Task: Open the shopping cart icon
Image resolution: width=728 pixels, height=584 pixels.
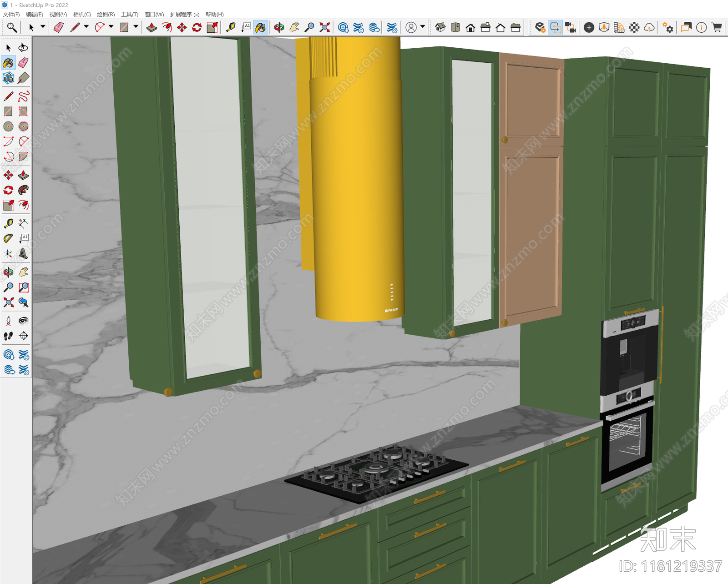Action: tap(717, 28)
